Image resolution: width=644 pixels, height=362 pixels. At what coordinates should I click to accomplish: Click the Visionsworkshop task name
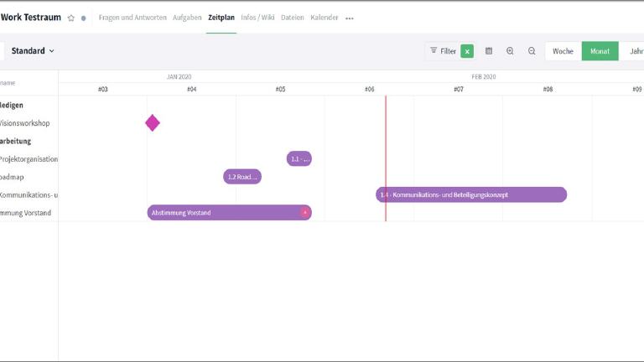25,123
